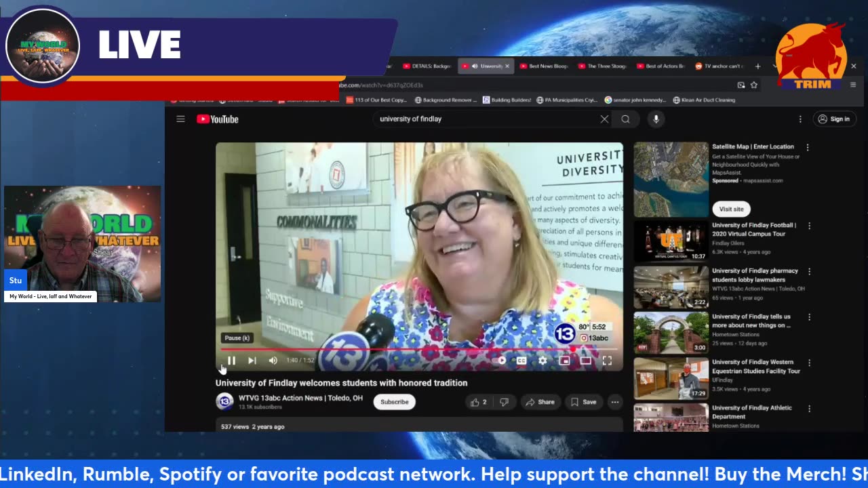Switch to miniplayer mode
Image resolution: width=868 pixels, height=488 pixels.
point(564,361)
